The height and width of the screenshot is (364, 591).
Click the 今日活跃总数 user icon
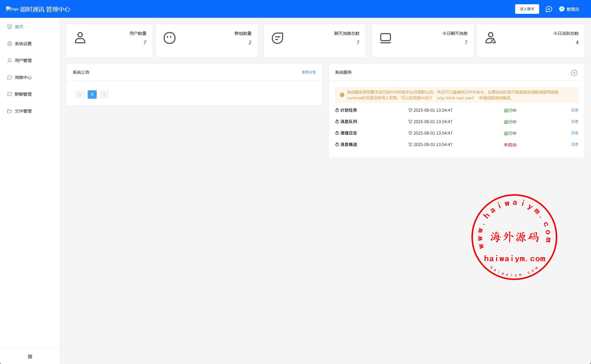click(x=490, y=38)
